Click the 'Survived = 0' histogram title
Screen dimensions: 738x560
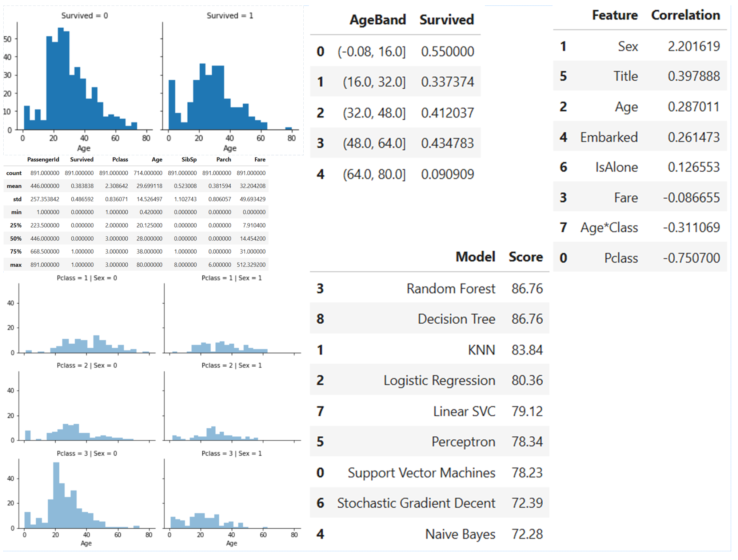tap(84, 16)
